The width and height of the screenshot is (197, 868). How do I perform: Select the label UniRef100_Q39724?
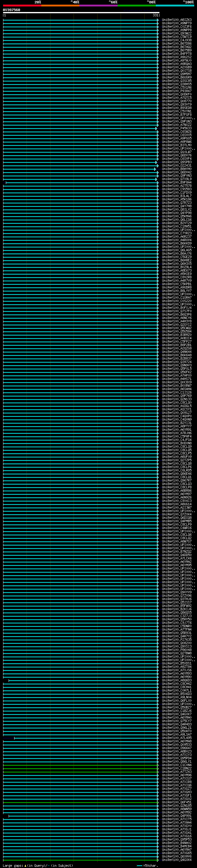pyautogui.click(x=177, y=362)
